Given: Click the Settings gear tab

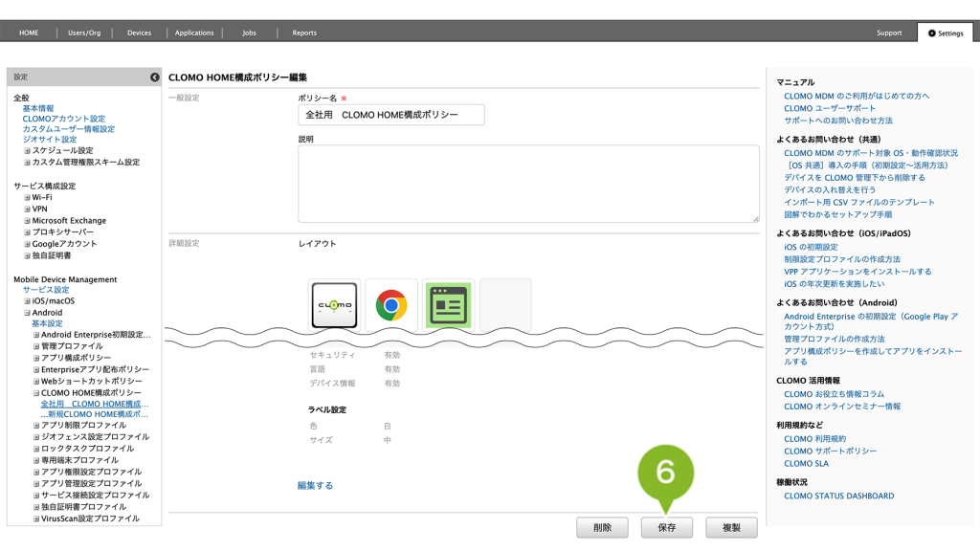Looking at the screenshot, I should pos(945,33).
